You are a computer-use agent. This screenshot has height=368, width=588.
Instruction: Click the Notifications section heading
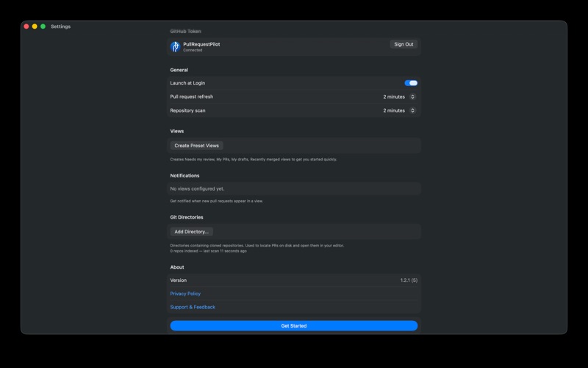(184, 176)
